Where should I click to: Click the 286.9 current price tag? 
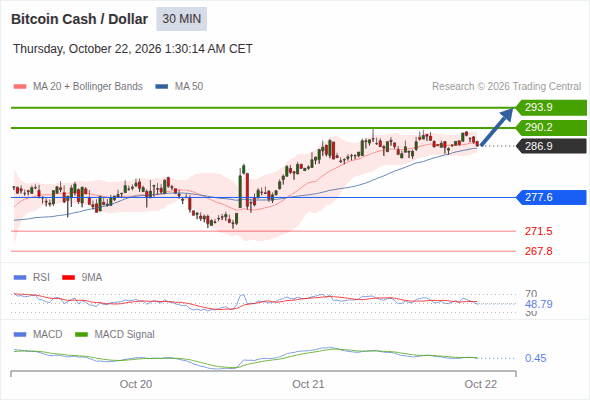coord(551,146)
